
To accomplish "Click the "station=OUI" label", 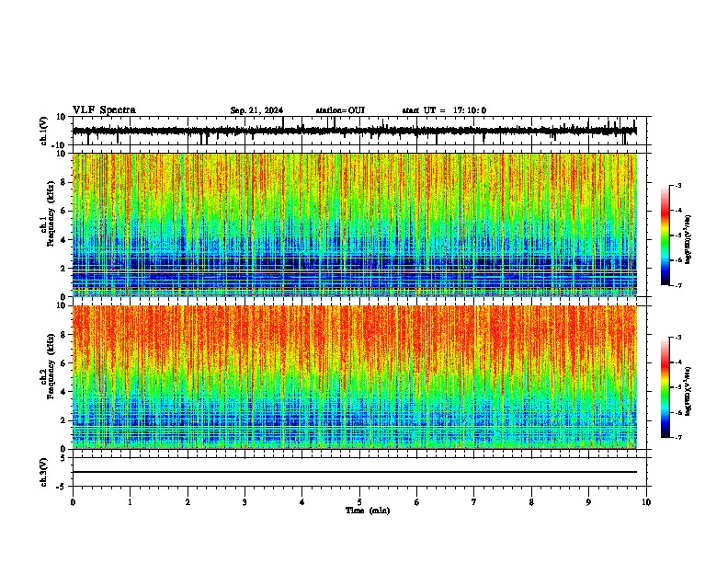I will point(340,110).
